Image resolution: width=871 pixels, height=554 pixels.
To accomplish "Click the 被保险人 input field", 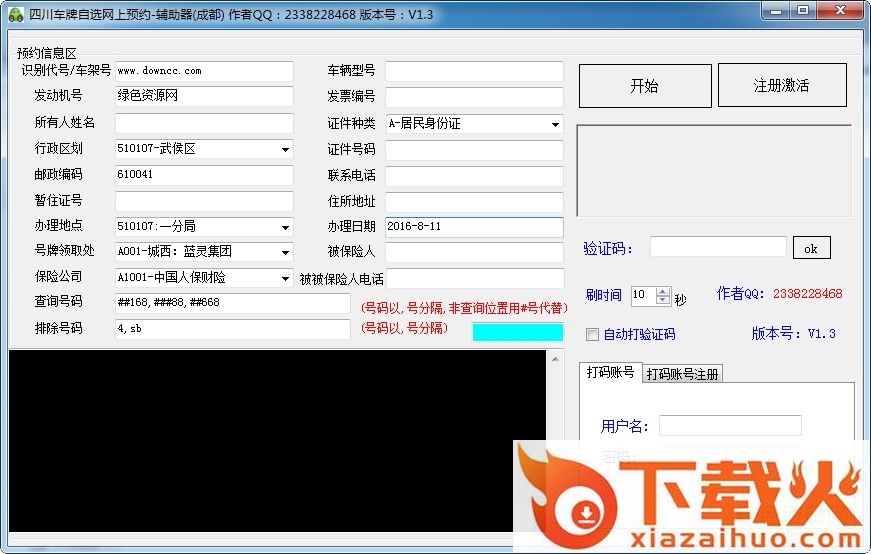I will 474,252.
